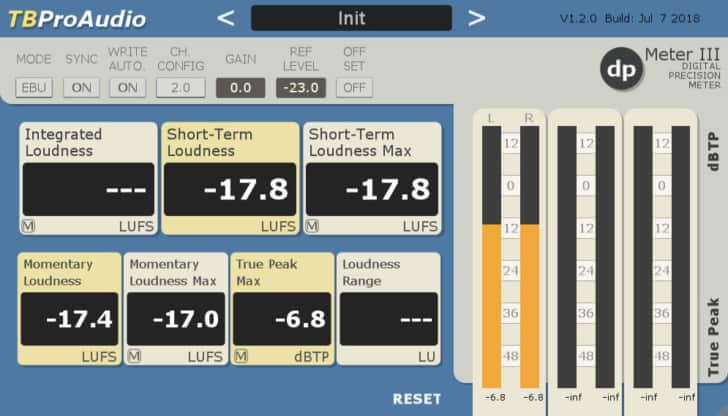Toggle the OFFSET OFF button

(x=354, y=88)
